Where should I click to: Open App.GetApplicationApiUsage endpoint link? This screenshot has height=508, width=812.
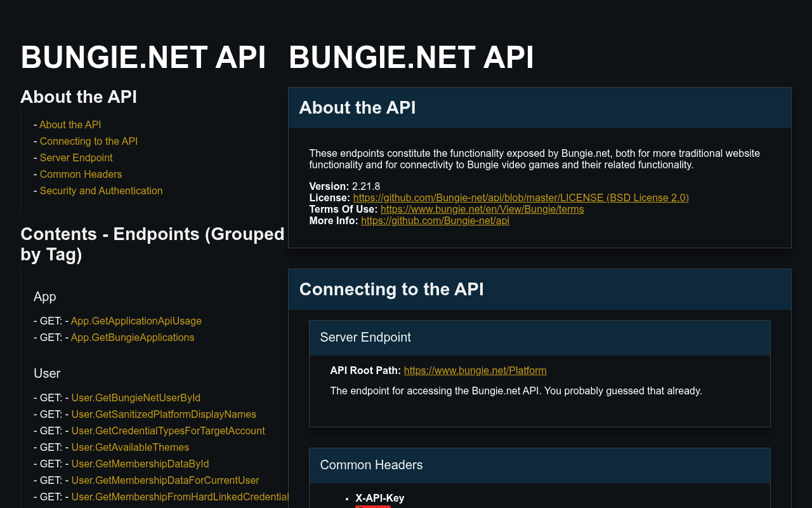pyautogui.click(x=136, y=321)
